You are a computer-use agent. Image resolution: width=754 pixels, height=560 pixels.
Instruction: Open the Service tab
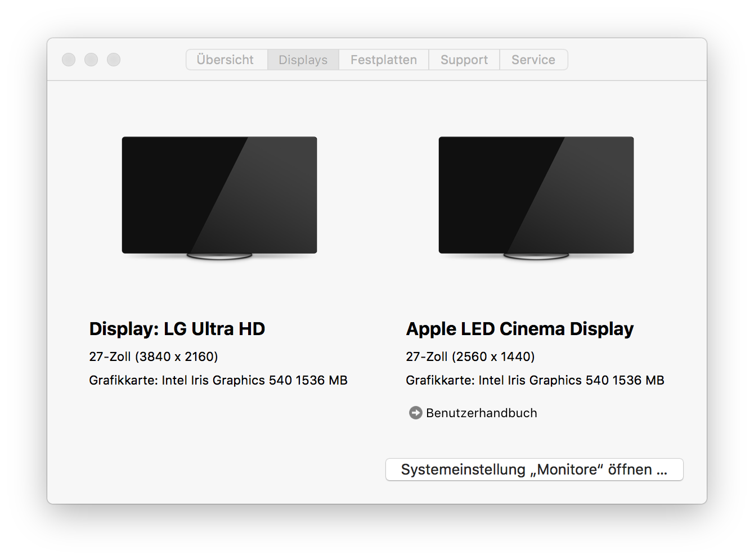point(533,60)
